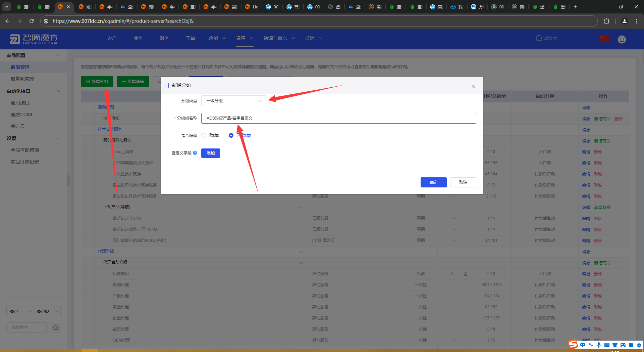
Task: Click the green 新增商品 button
Action: tap(133, 82)
